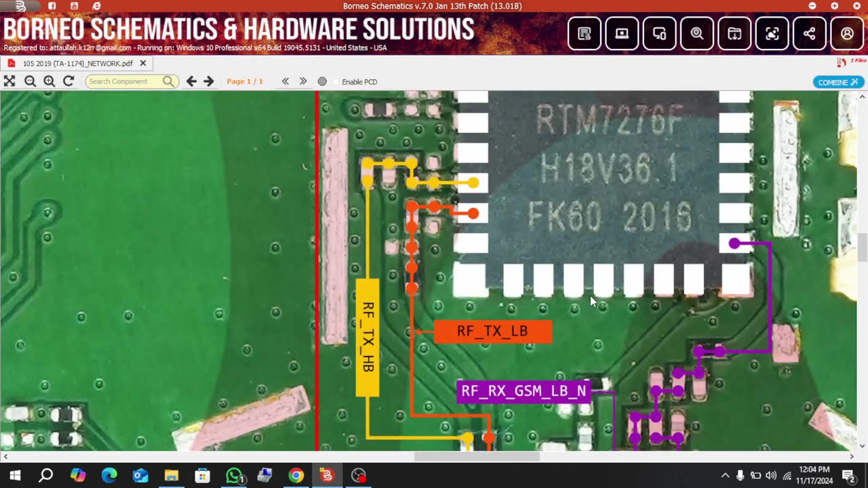Close the NETWORK.pdf tab
The width and height of the screenshot is (868, 488).
pos(143,63)
